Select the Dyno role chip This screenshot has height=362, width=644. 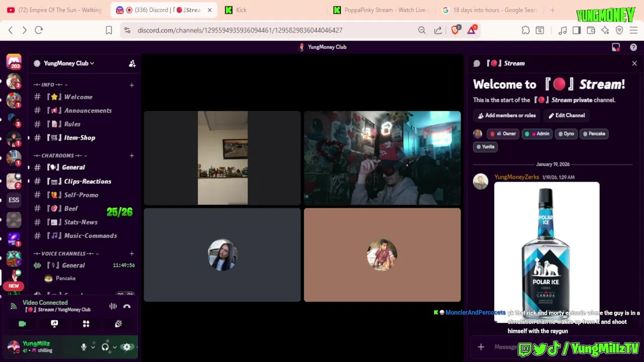click(566, 134)
